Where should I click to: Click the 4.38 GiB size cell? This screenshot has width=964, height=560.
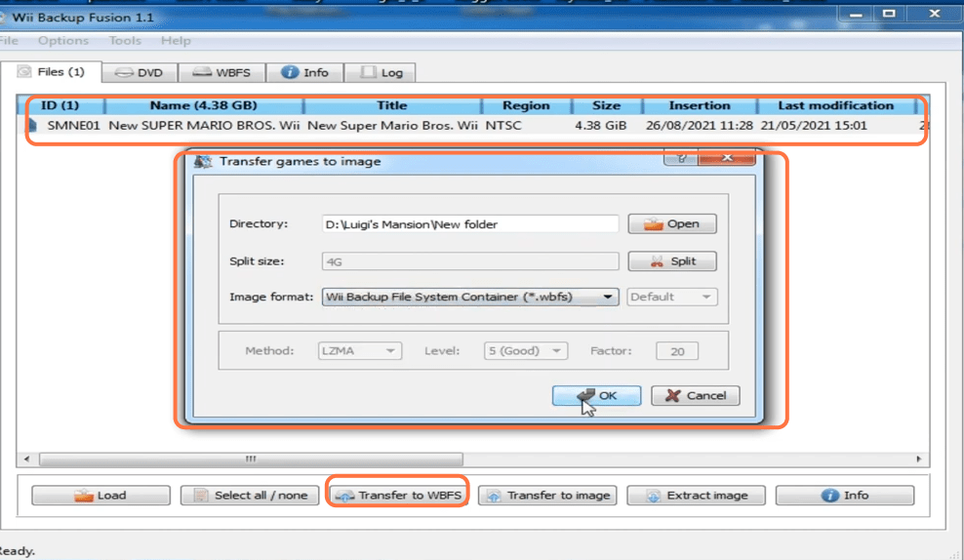click(x=601, y=126)
